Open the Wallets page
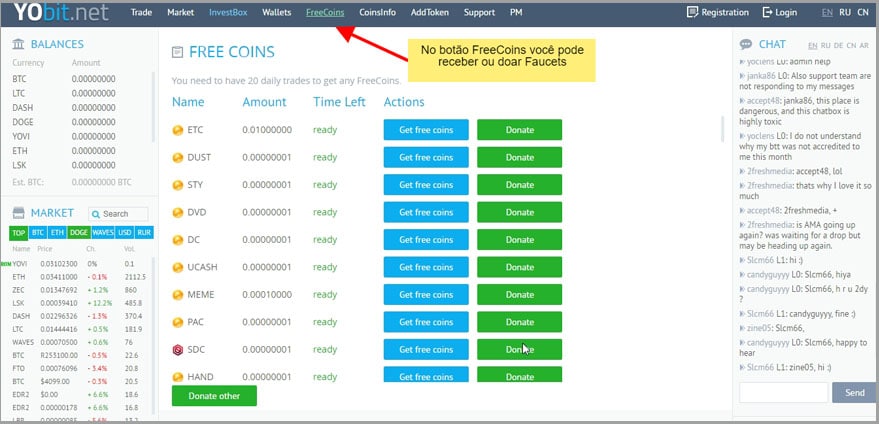The width and height of the screenshot is (879, 424). point(276,12)
